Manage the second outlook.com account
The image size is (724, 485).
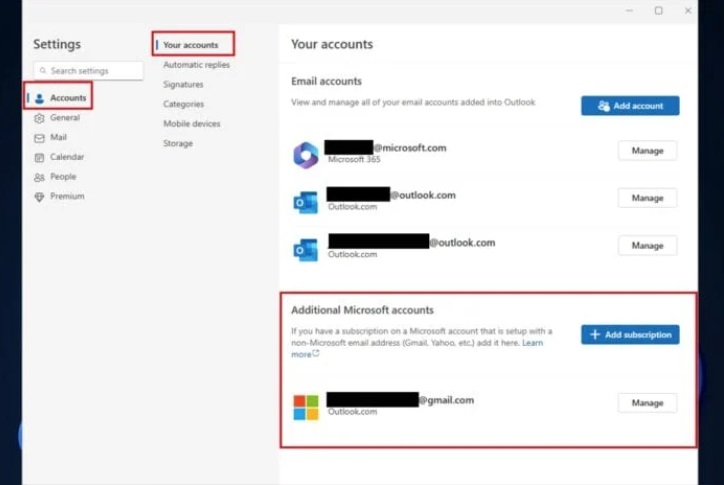pos(647,246)
